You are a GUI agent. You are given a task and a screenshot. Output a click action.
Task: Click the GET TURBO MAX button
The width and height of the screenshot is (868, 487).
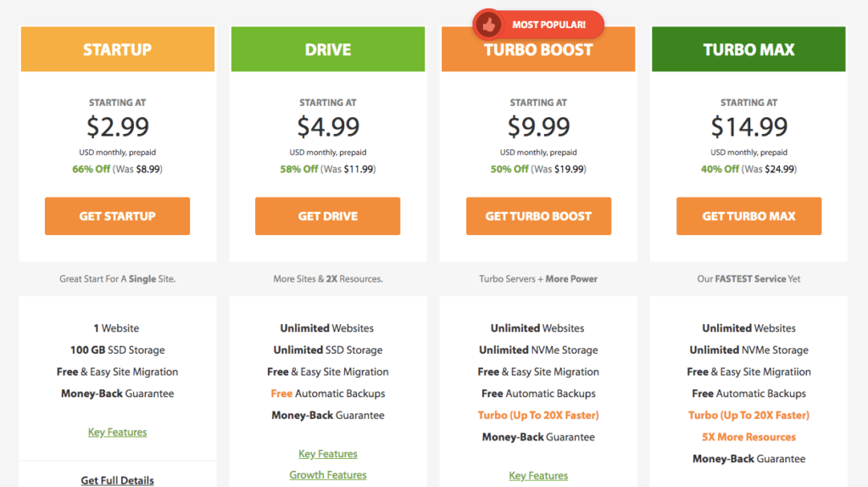[x=749, y=216]
